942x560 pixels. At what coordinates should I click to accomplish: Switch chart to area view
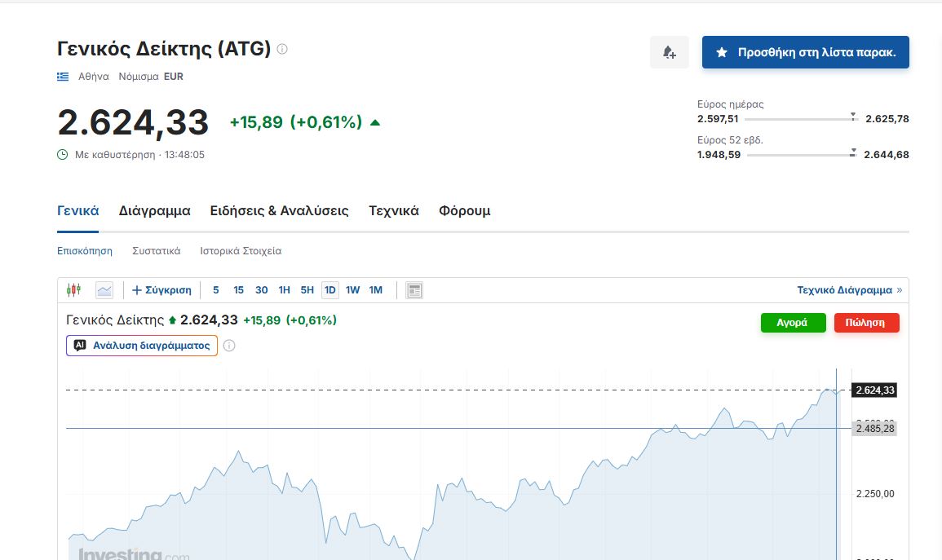tap(104, 290)
